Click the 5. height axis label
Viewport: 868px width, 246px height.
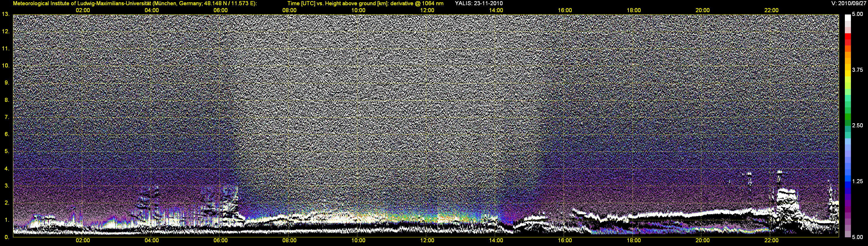[x=7, y=151]
